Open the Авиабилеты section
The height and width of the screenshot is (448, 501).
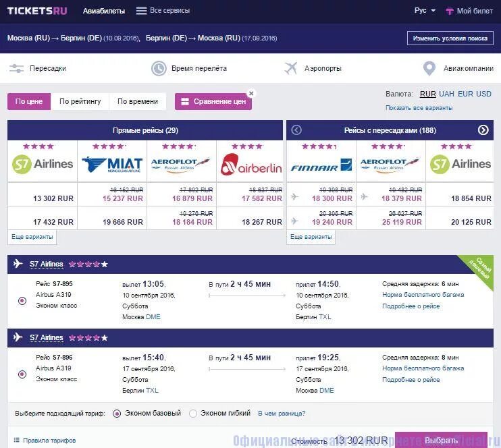[104, 11]
